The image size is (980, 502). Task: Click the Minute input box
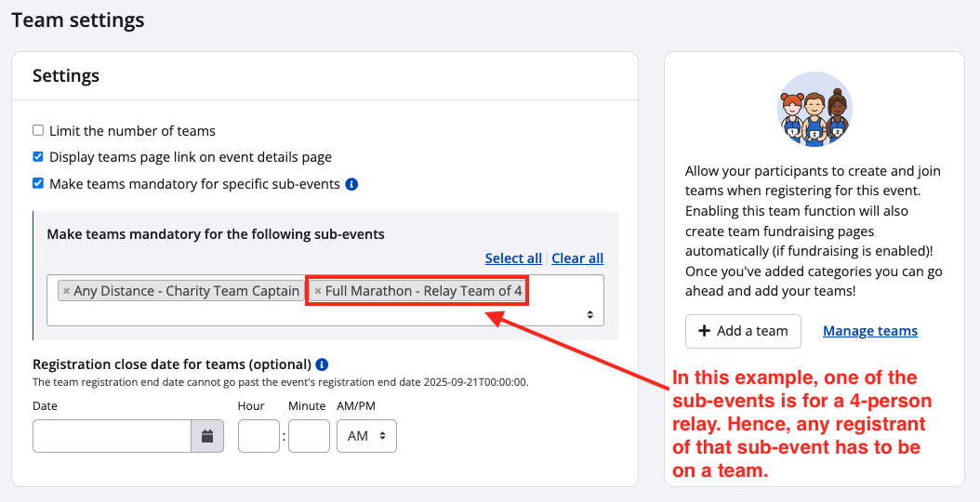pos(309,436)
